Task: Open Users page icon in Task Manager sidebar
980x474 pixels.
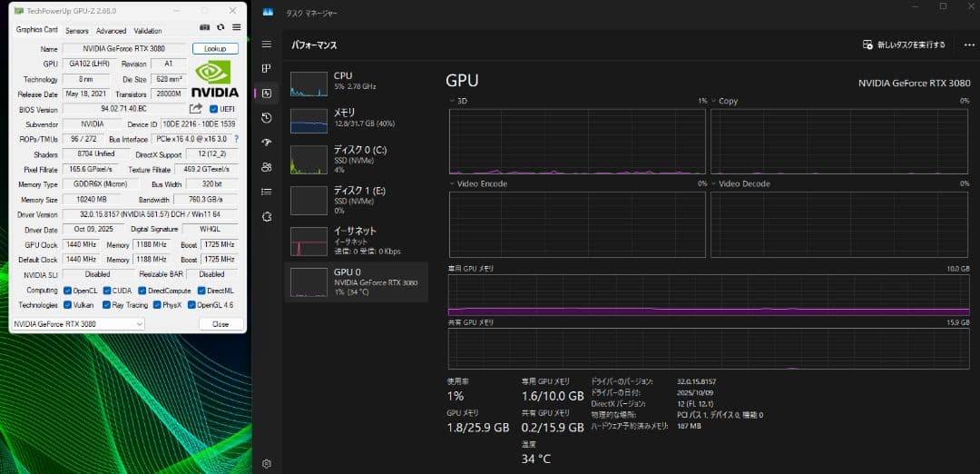Action: click(x=267, y=167)
